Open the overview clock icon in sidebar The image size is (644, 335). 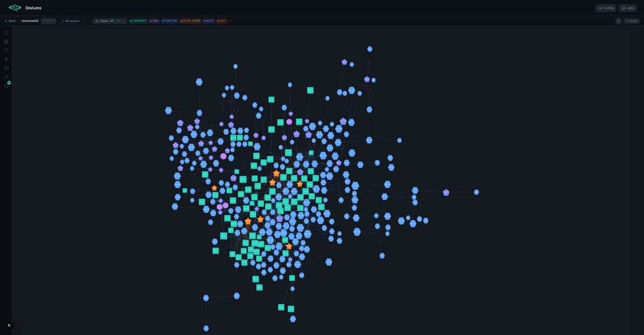[x=6, y=33]
